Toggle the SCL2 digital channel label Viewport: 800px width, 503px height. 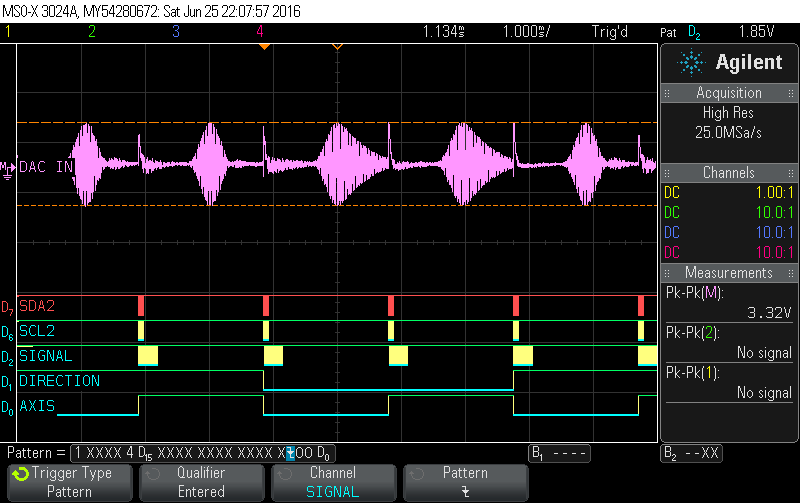coord(40,331)
